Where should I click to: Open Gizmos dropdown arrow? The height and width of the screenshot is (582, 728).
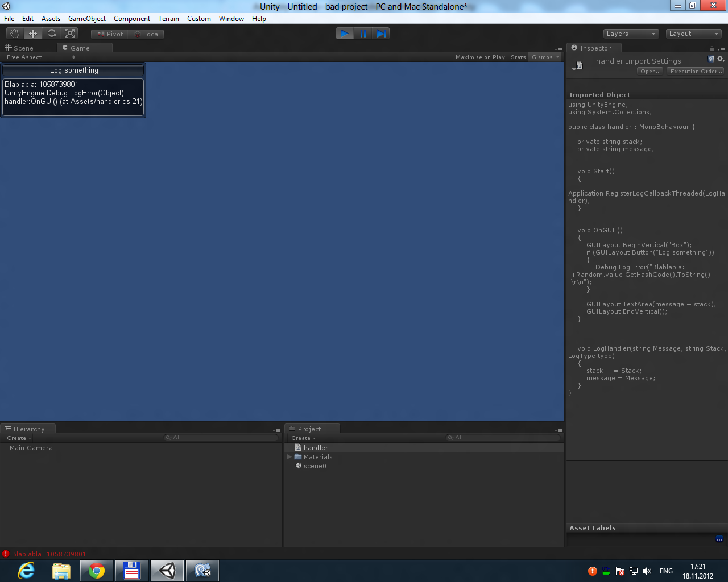(557, 57)
